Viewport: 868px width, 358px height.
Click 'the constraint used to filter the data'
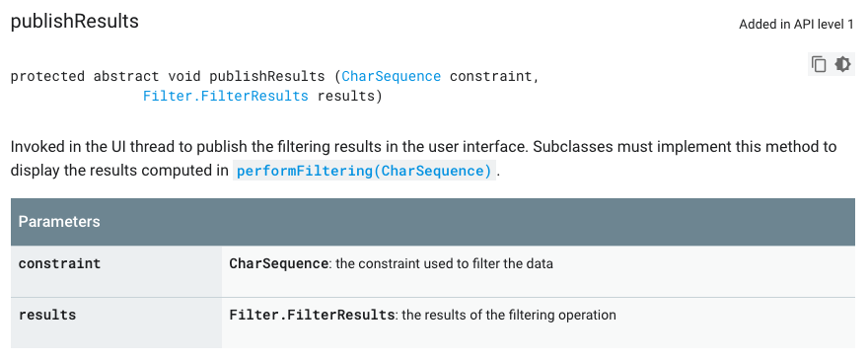(x=445, y=263)
